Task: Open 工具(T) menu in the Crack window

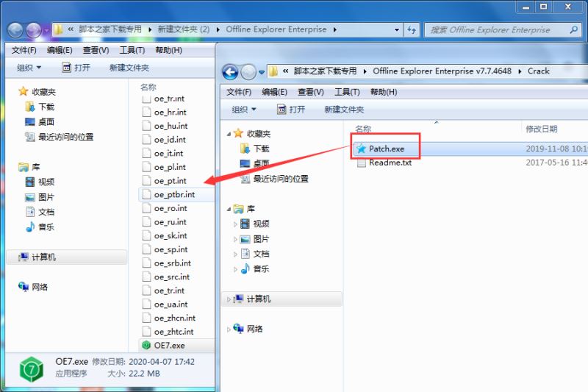Action: [347, 92]
